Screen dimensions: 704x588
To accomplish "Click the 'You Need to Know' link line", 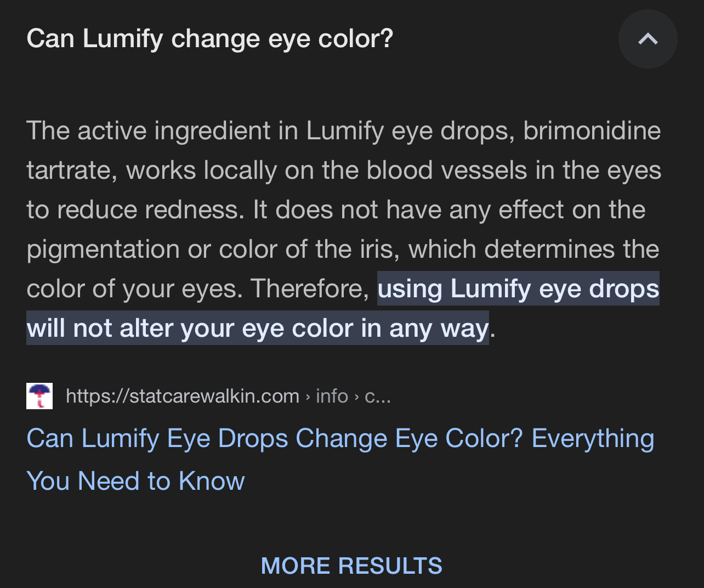I will [x=135, y=481].
